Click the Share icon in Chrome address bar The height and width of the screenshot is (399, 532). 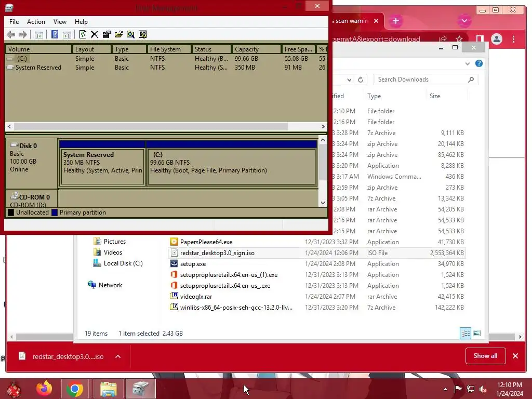coord(443,39)
